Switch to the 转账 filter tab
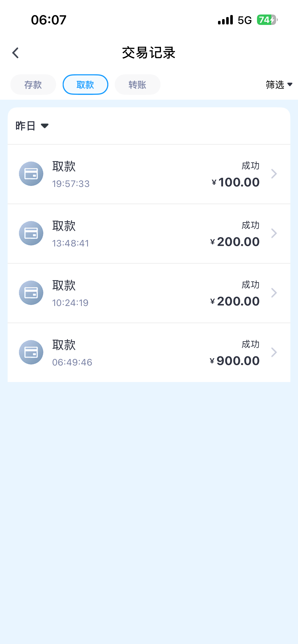 tap(138, 85)
